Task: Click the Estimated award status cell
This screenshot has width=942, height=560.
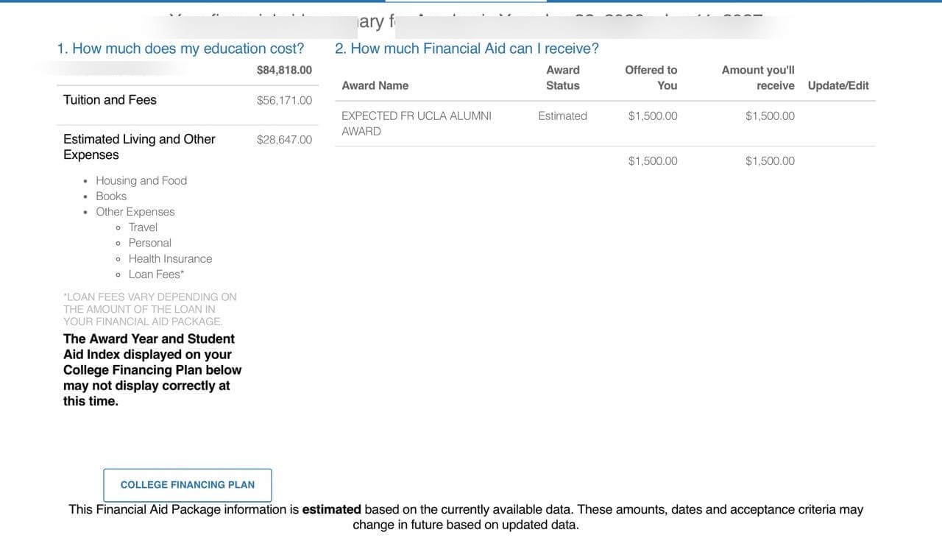Action: coord(563,116)
